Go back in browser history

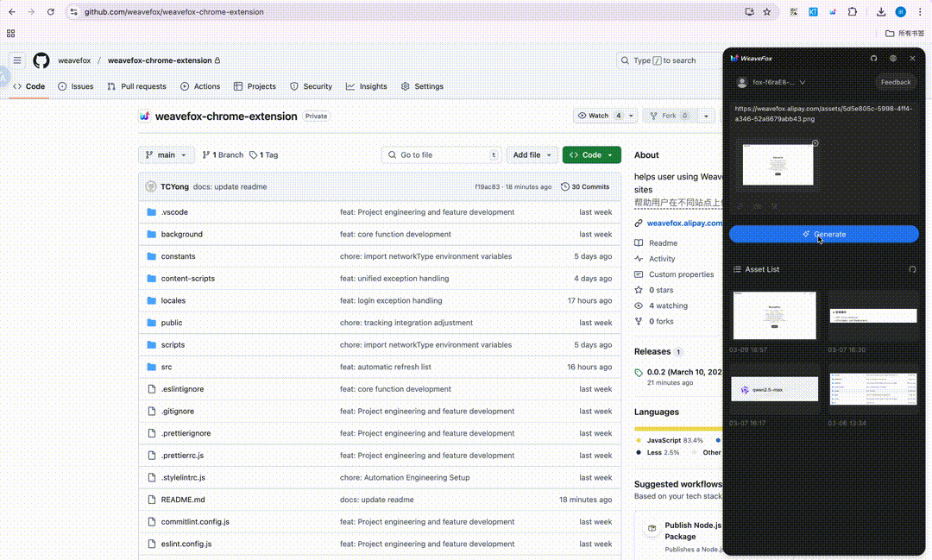(12, 12)
